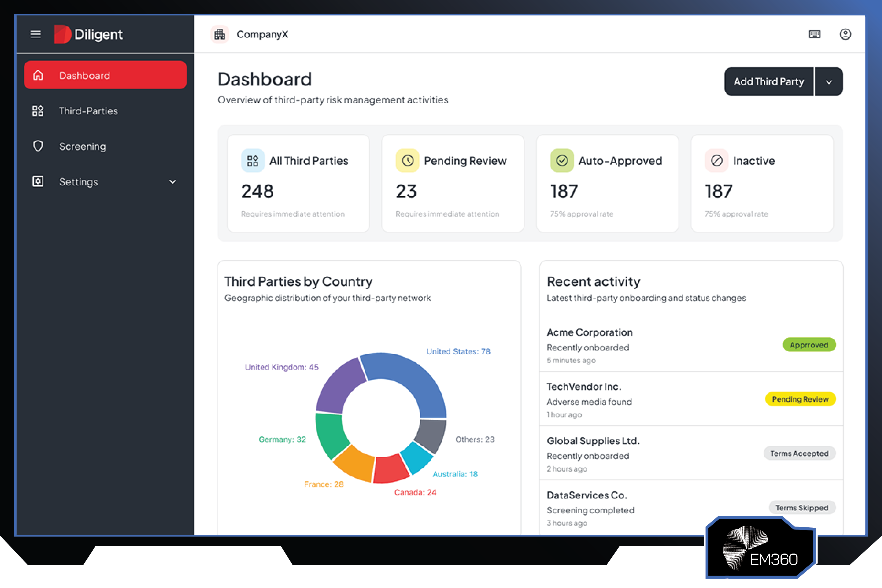Screen dimensions: 882x588
Task: Click the Settings gear box icon
Action: 38,182
